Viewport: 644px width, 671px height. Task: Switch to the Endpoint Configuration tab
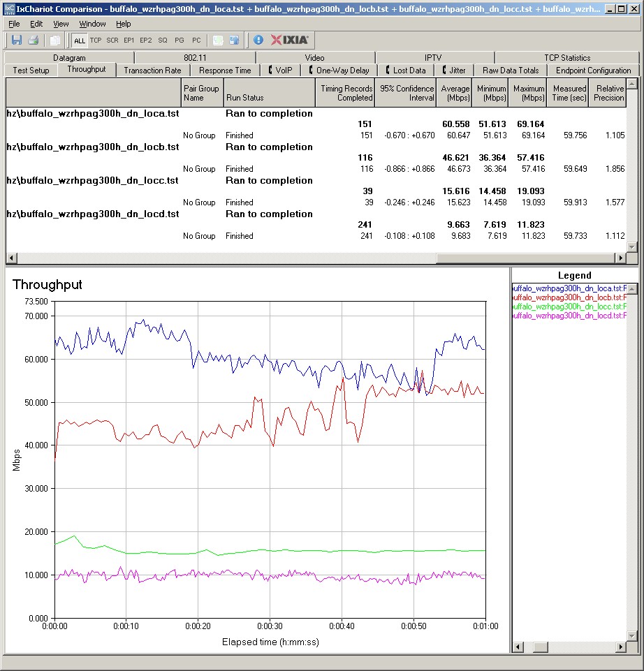point(593,71)
